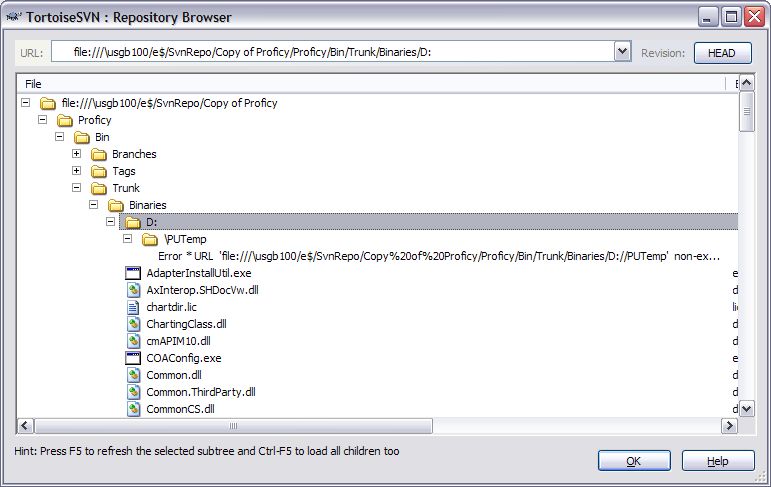Click the horizontal scrollbar thumb

(x=233, y=426)
